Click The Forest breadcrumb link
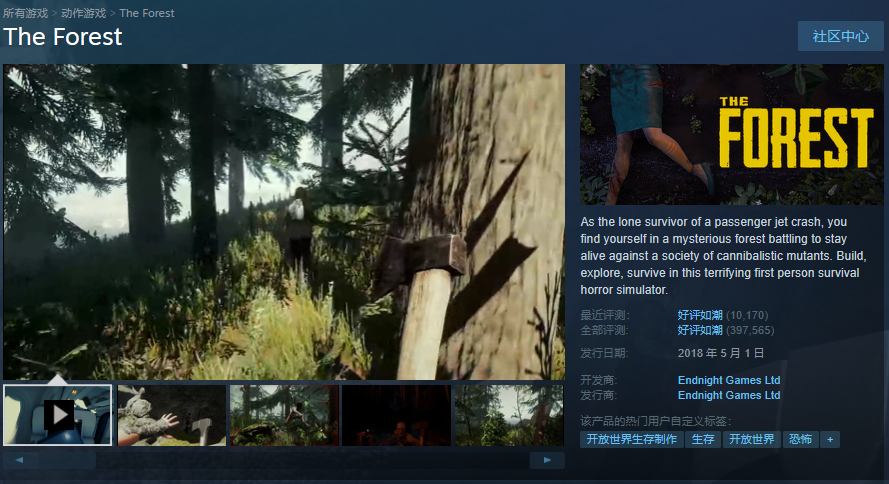 tap(147, 13)
